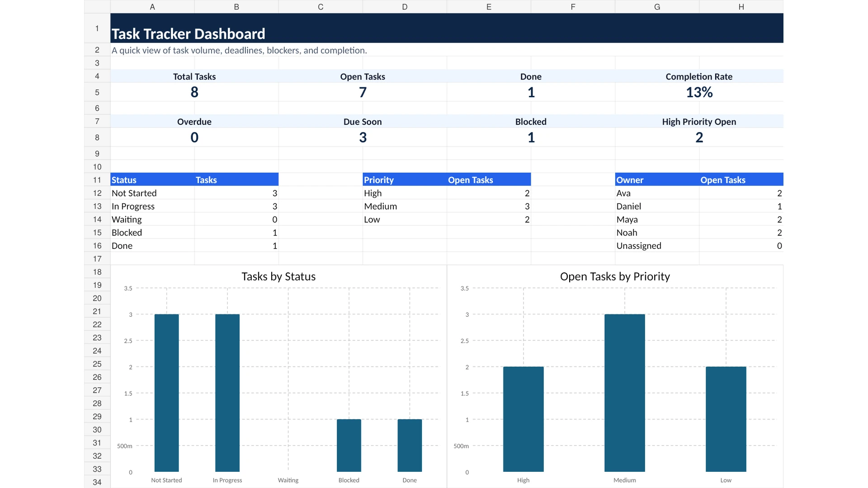Image resolution: width=868 pixels, height=488 pixels.
Task: Select the Medium priority cell
Action: (405, 206)
